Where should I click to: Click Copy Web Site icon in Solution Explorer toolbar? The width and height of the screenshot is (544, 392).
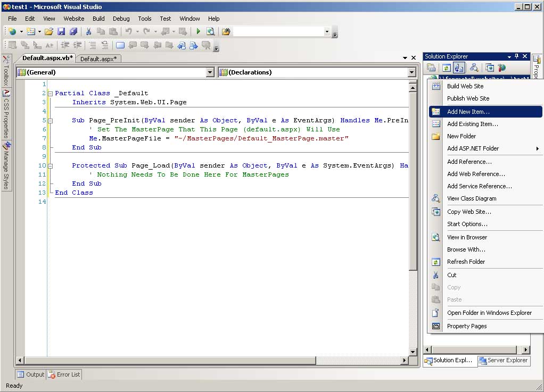(490, 68)
